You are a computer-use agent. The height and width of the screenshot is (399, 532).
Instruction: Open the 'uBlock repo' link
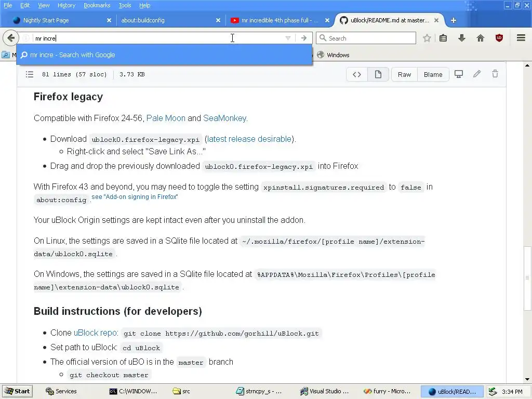(x=95, y=332)
